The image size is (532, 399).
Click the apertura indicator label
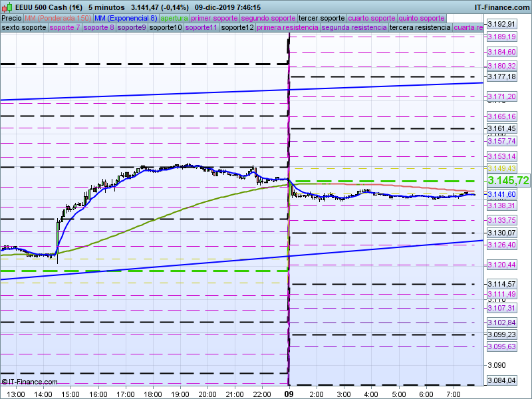(174, 18)
